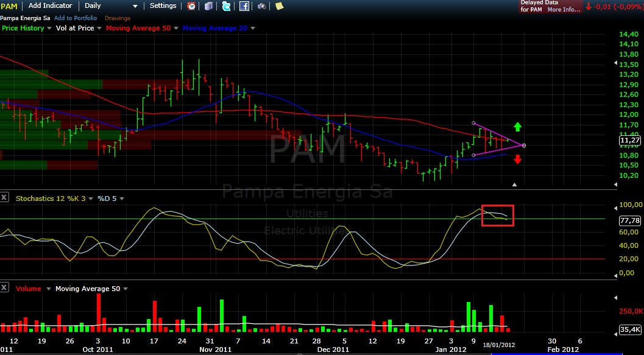Viewport: 644px width, 355px height.
Task: Click the Feb 2012 time axis label
Action: point(563,350)
